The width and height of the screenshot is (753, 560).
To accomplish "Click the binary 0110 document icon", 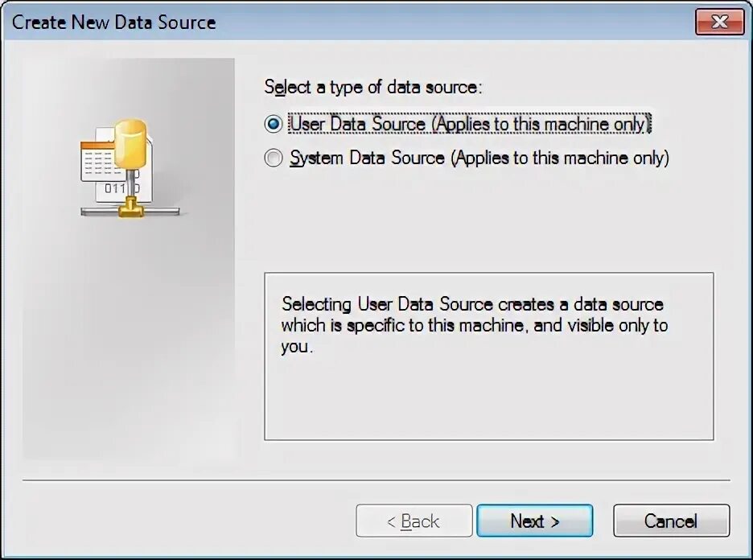I will tap(113, 188).
